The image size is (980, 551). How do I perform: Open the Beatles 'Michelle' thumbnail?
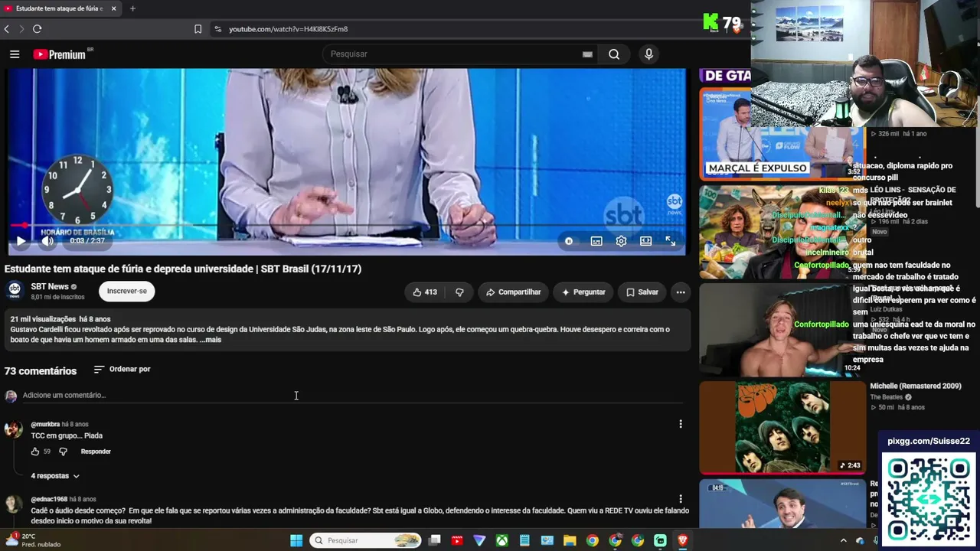coord(782,428)
